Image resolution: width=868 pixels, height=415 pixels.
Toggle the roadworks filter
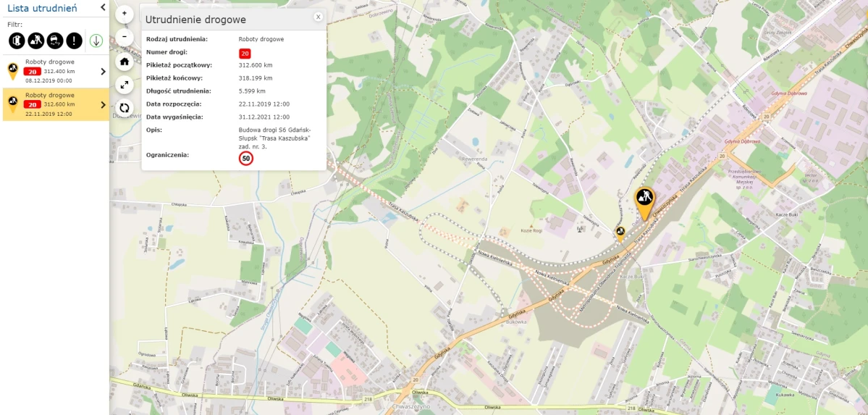36,41
